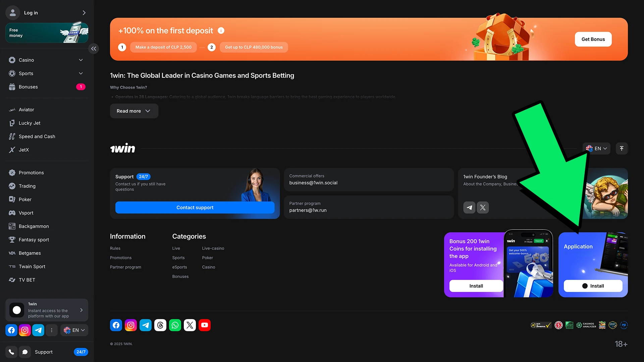Collapse the sidebar with double-chevron icon
The height and width of the screenshot is (362, 644).
tap(94, 49)
